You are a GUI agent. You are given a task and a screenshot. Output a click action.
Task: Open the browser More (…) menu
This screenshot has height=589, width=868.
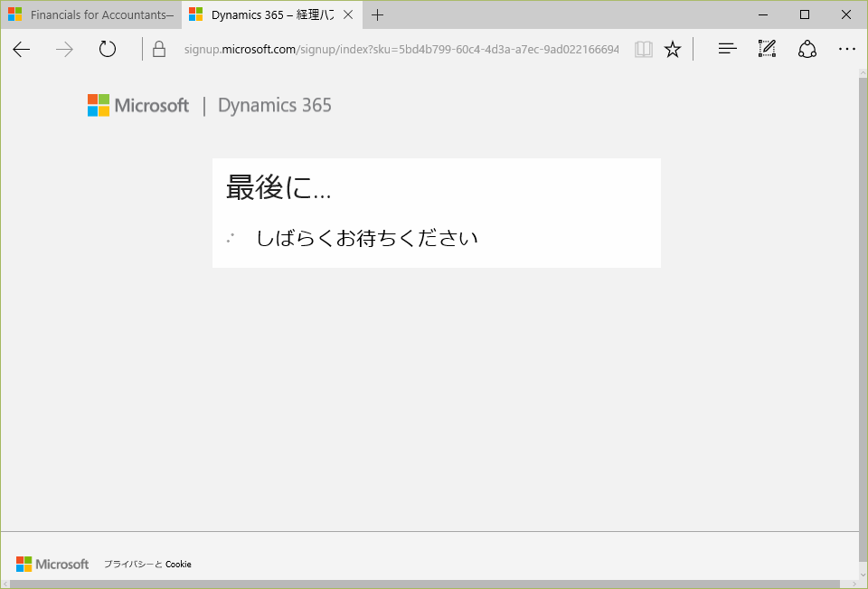click(847, 50)
